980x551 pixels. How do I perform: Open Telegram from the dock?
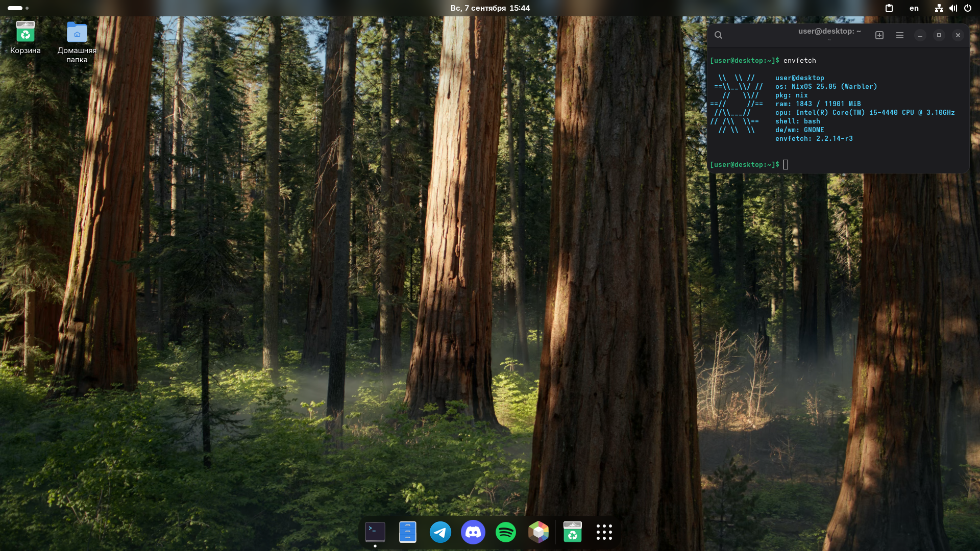(440, 532)
